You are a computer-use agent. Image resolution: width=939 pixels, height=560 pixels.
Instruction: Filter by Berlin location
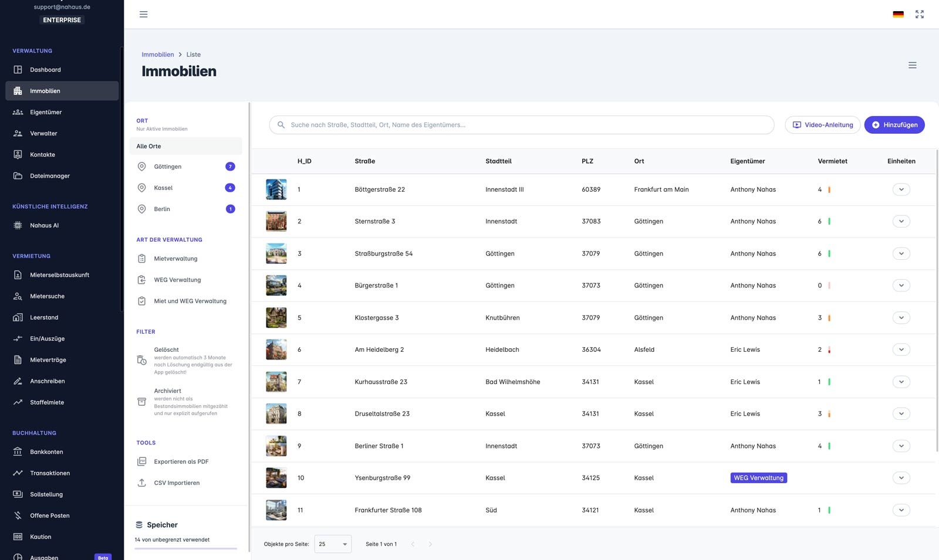click(x=185, y=209)
